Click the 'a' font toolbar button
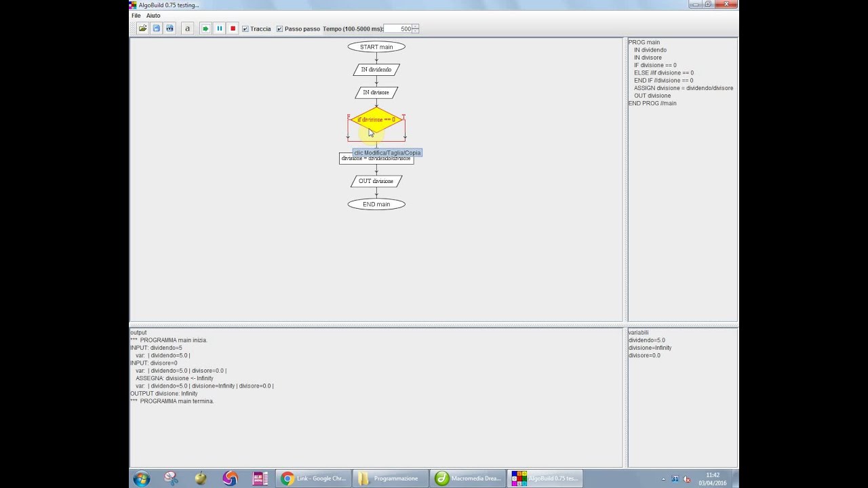 click(x=187, y=28)
